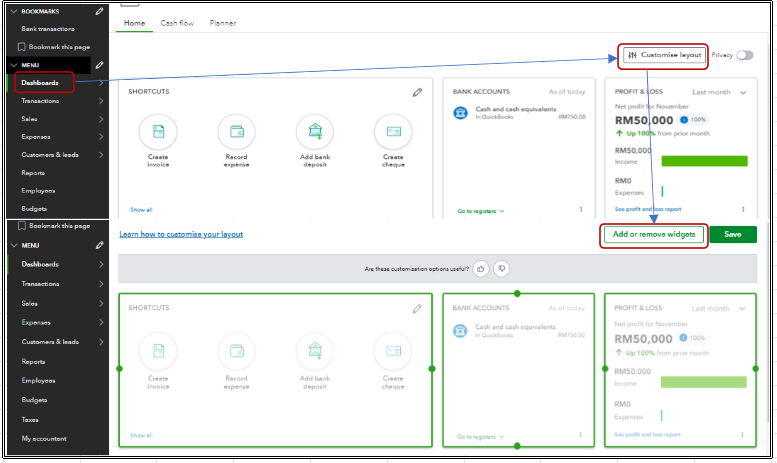
Task: Click the greyed-out Create cheque icon in edit mode
Action: tap(393, 351)
